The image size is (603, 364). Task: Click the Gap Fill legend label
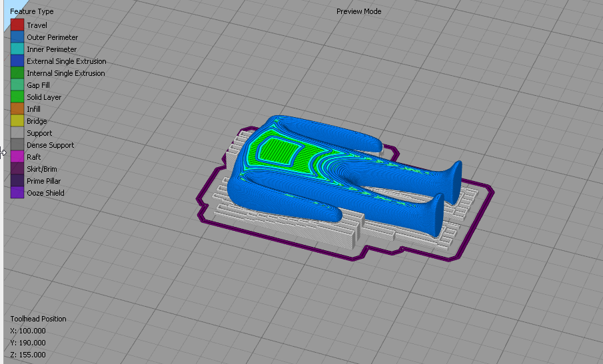pos(38,85)
